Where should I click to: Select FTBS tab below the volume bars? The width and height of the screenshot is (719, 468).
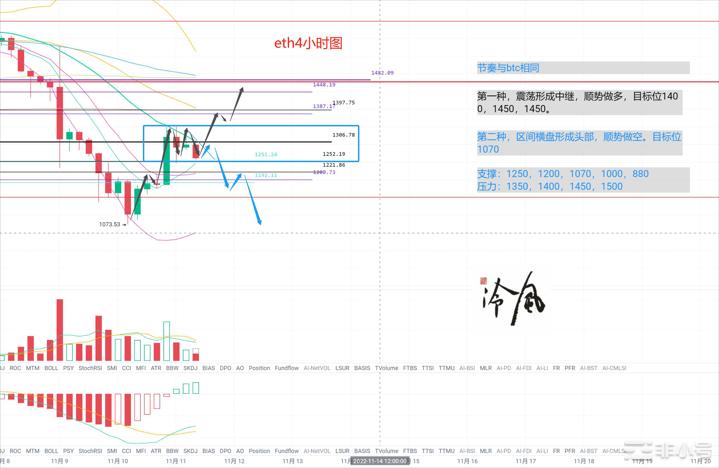tap(410, 368)
